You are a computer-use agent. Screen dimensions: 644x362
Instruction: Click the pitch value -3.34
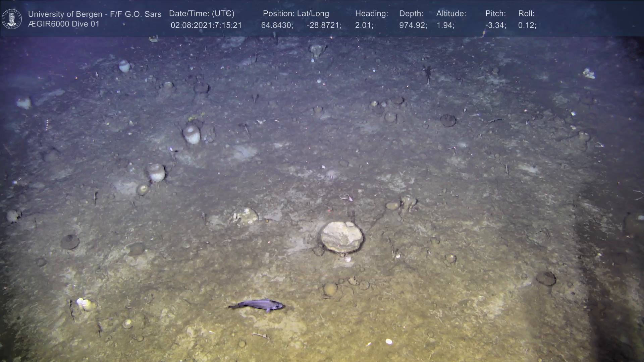(x=495, y=25)
